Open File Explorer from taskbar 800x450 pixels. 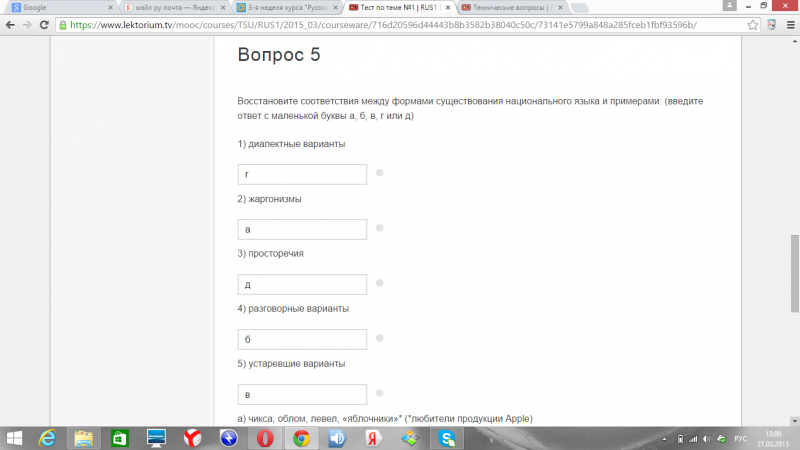[84, 438]
